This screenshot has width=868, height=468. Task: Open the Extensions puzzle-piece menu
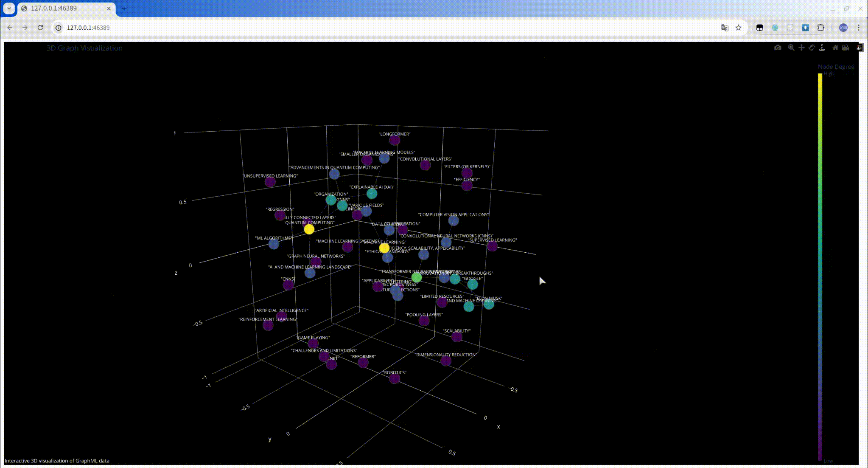(x=820, y=28)
